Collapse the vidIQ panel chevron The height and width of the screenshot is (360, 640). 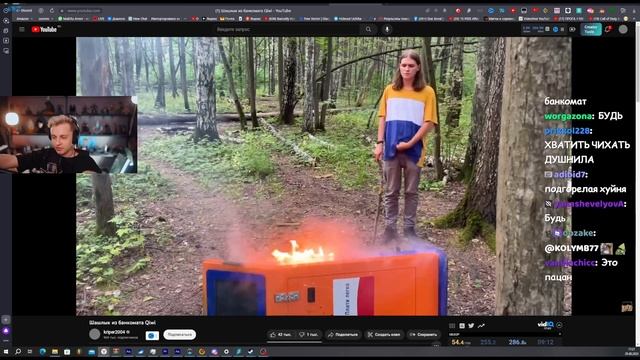(559, 325)
